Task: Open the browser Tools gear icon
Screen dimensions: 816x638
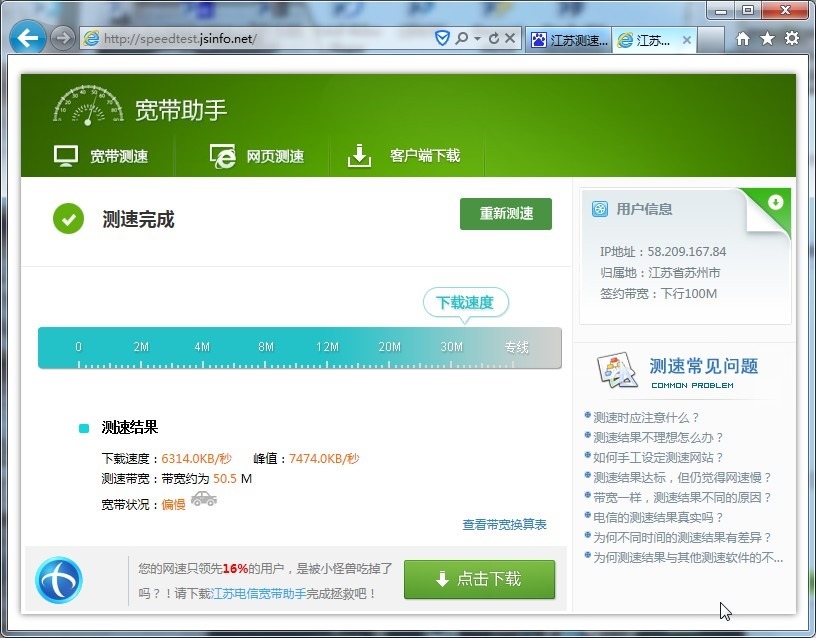Action: [x=792, y=38]
